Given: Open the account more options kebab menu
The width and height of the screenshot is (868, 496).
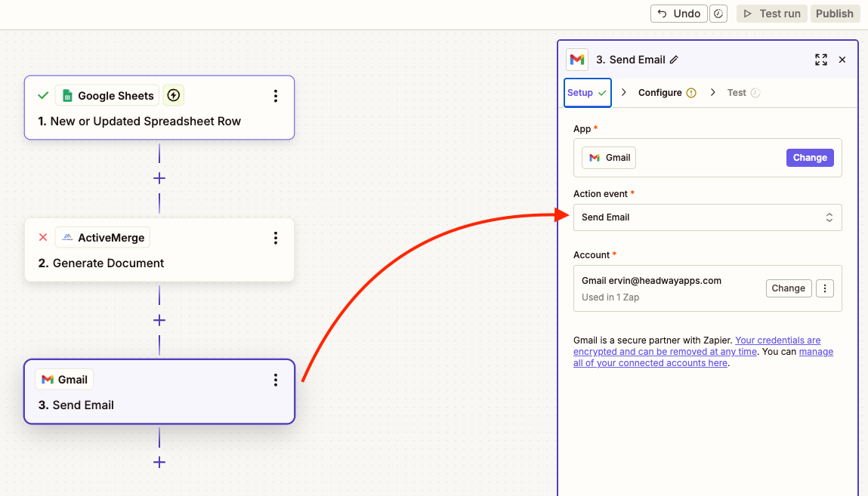Looking at the screenshot, I should (825, 288).
